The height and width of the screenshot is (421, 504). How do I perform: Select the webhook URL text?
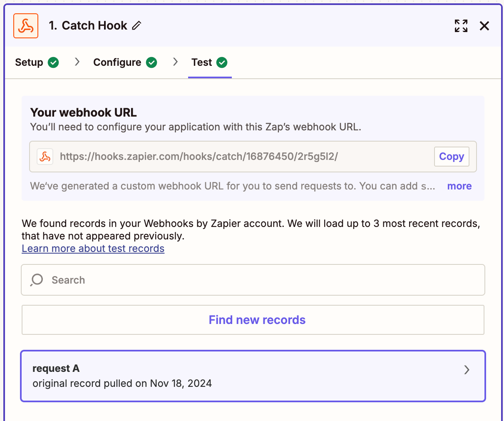(199, 157)
